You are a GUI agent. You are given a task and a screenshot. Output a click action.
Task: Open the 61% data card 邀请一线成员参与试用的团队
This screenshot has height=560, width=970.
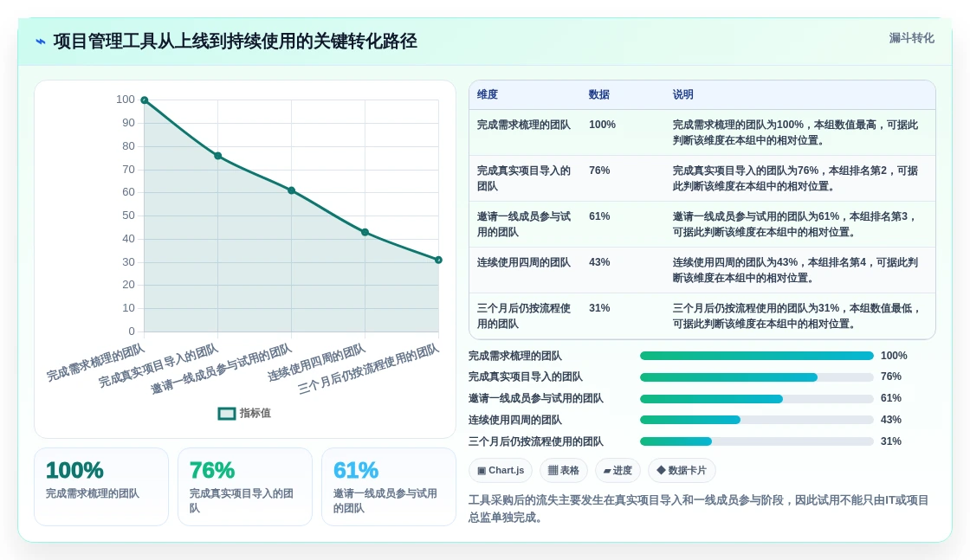coord(389,487)
